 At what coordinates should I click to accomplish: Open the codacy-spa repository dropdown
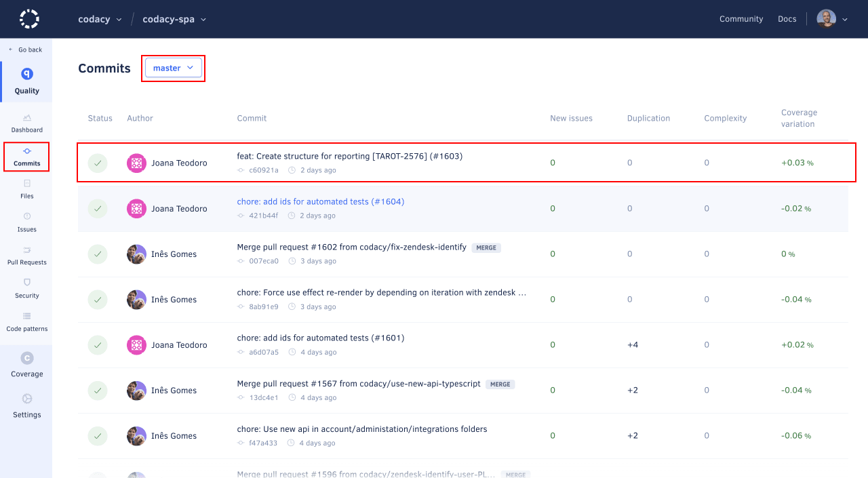[174, 19]
